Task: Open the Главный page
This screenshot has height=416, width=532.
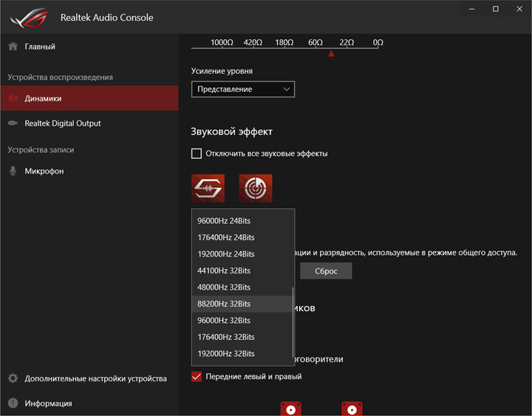Action: tap(89, 47)
